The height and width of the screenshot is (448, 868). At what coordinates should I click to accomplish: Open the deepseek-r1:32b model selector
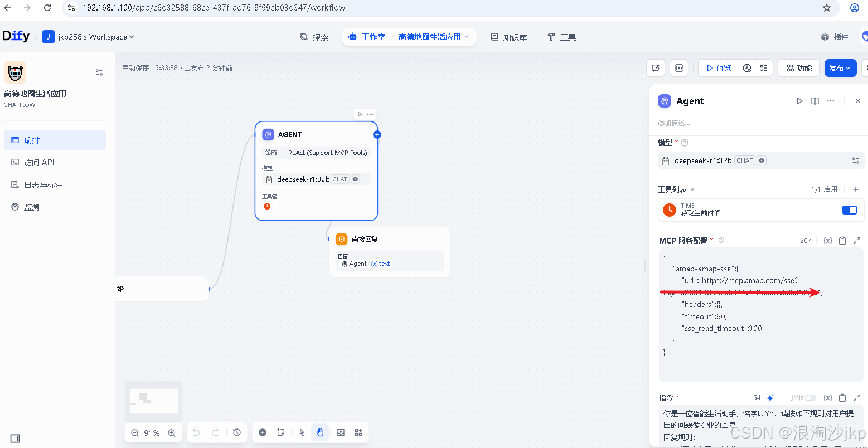[753, 160]
